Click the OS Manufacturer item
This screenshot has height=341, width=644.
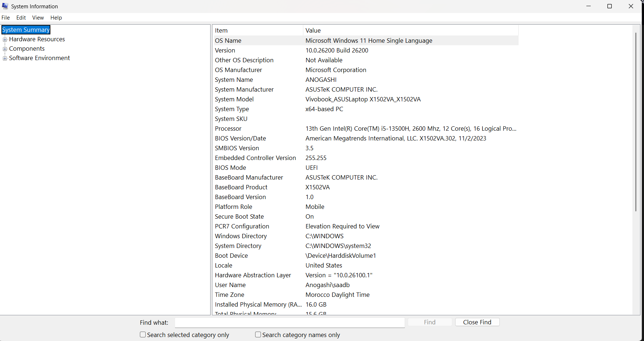point(238,70)
